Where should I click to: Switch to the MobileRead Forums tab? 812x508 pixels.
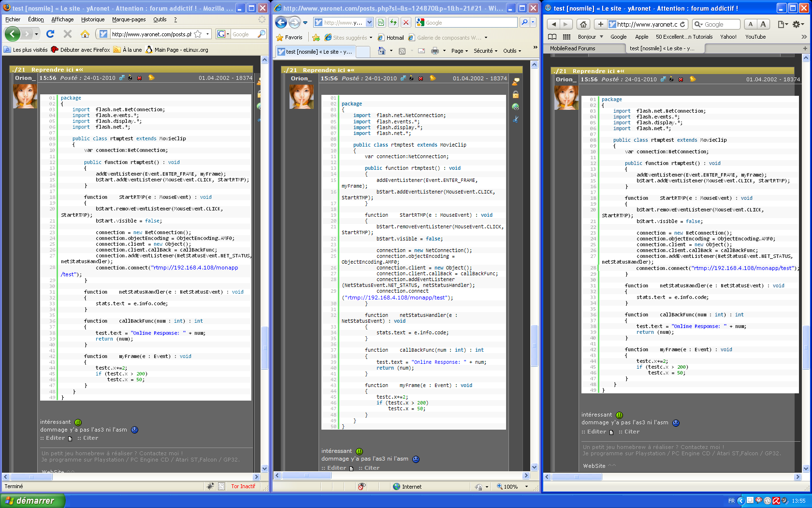tap(572, 48)
